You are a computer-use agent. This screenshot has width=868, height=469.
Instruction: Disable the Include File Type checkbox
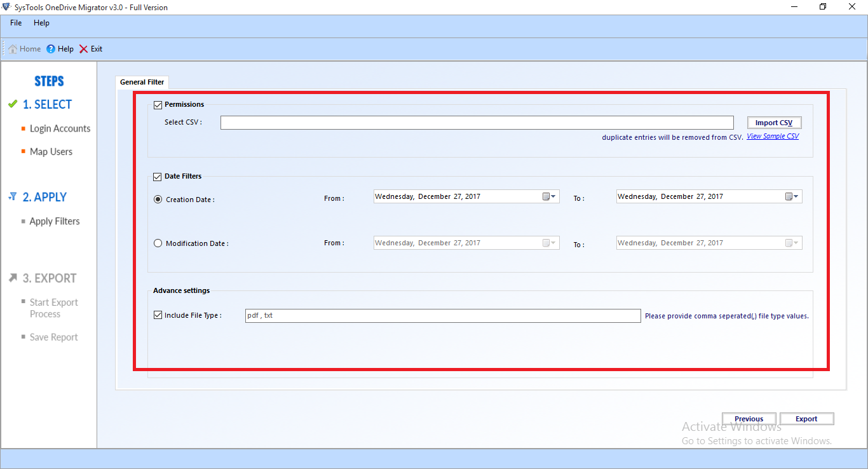point(158,315)
